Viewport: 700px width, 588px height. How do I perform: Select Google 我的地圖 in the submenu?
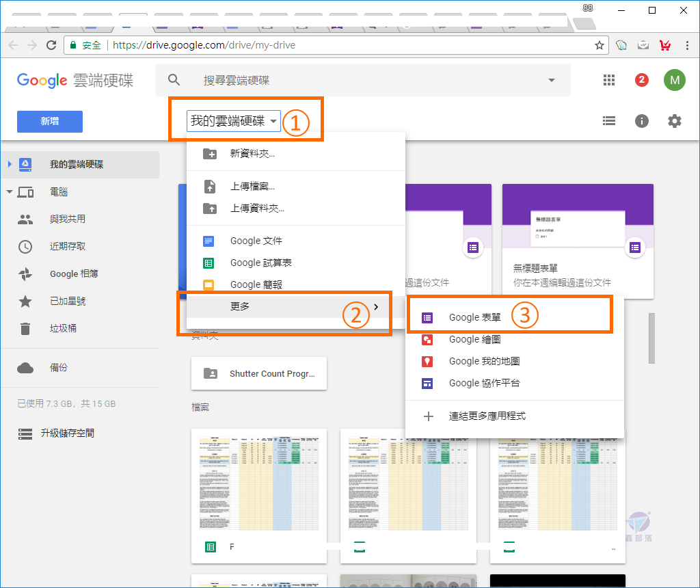click(x=515, y=362)
